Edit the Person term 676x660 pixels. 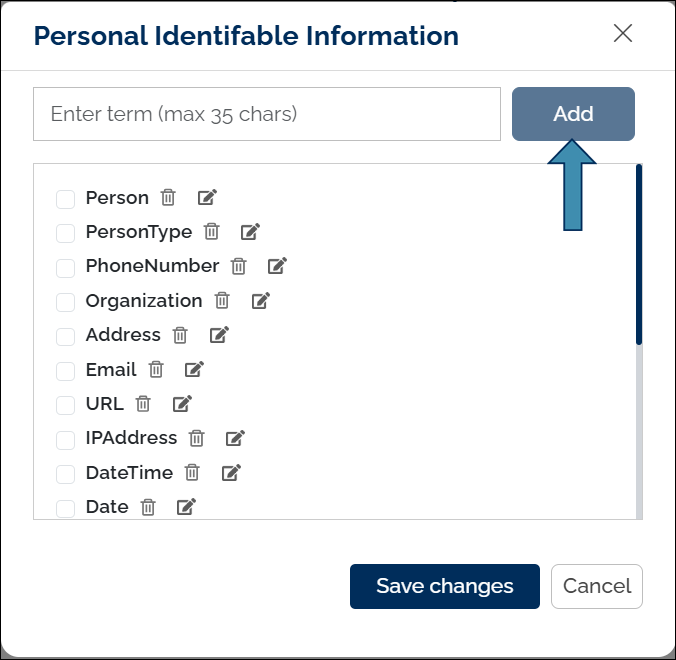[x=207, y=198]
